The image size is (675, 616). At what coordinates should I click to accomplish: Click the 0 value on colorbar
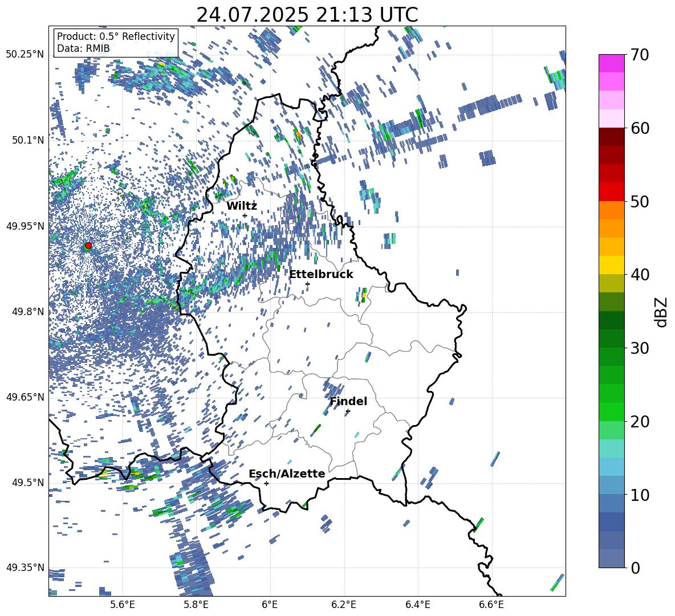tap(636, 568)
